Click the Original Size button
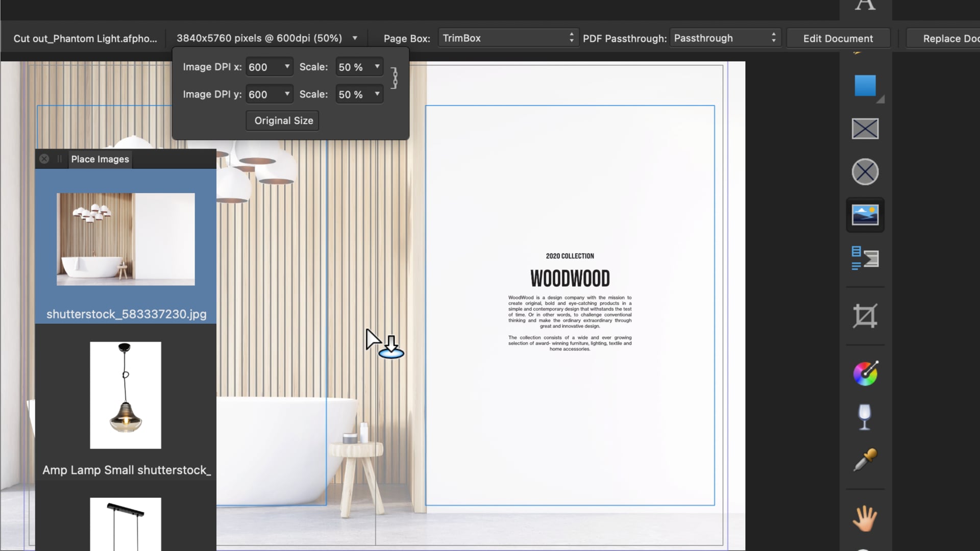The image size is (980, 551). [x=283, y=121]
